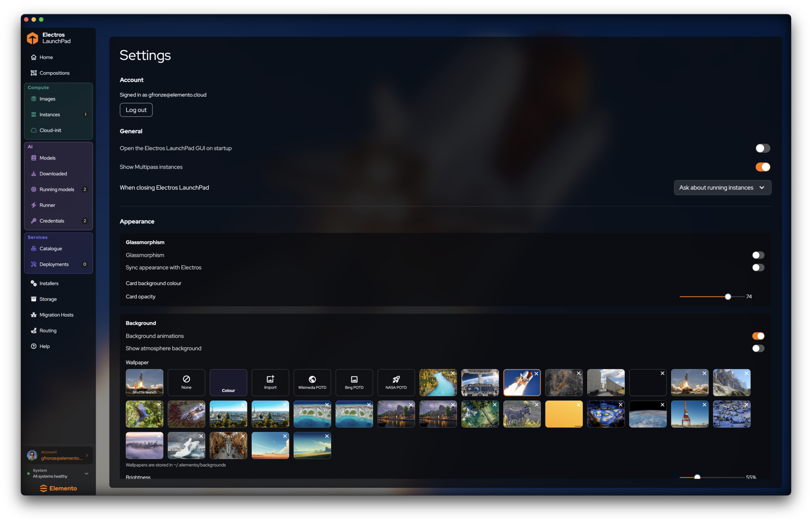
Task: Expand the System all systems healthy chevron
Action: (x=87, y=473)
